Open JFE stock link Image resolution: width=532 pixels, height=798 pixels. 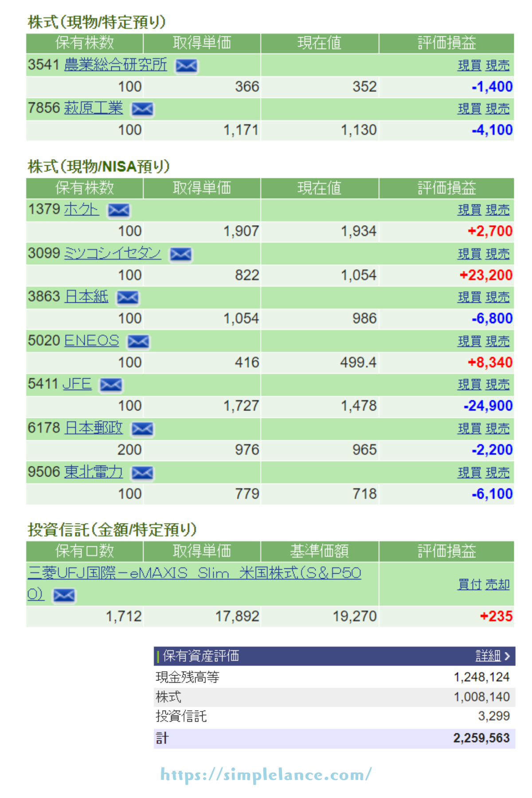tap(77, 384)
